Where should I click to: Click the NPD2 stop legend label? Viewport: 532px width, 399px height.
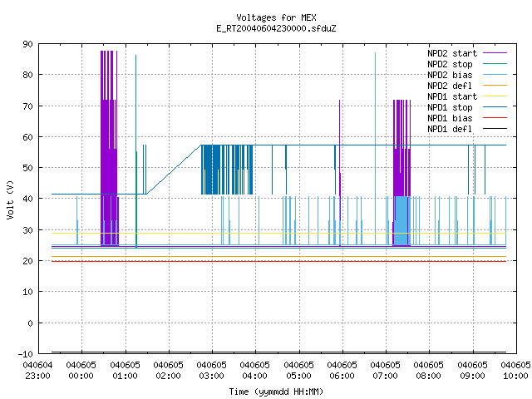450,64
